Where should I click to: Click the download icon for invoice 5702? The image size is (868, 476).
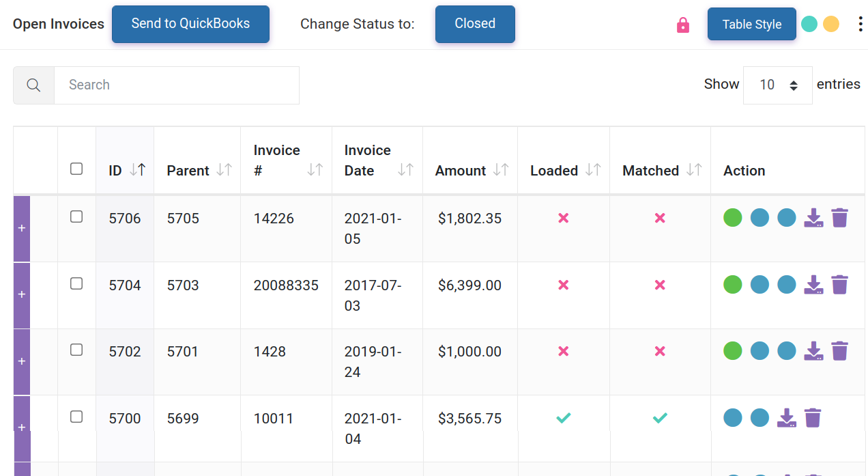point(813,351)
